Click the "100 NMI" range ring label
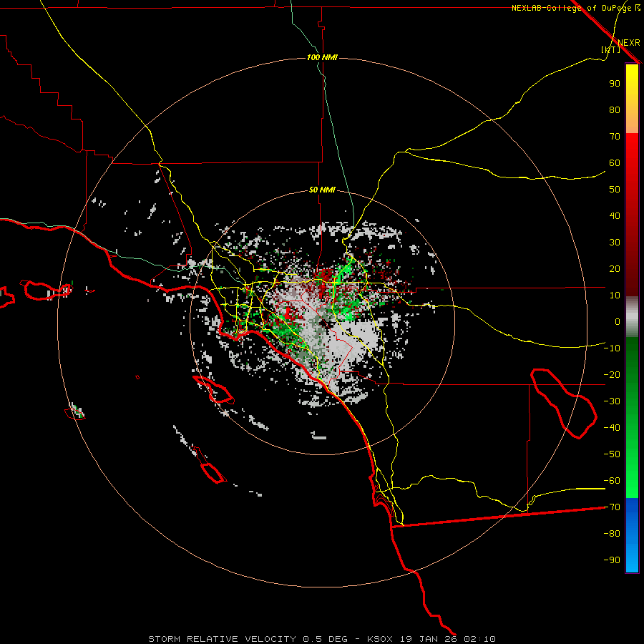 [322, 57]
